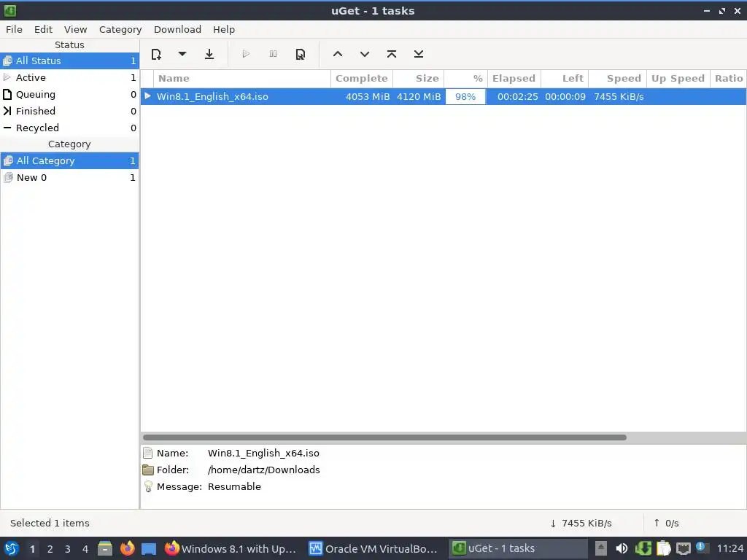Viewport: 747px width, 560px height.
Task: Click the horizontal scrollbar of download list
Action: coord(384,437)
